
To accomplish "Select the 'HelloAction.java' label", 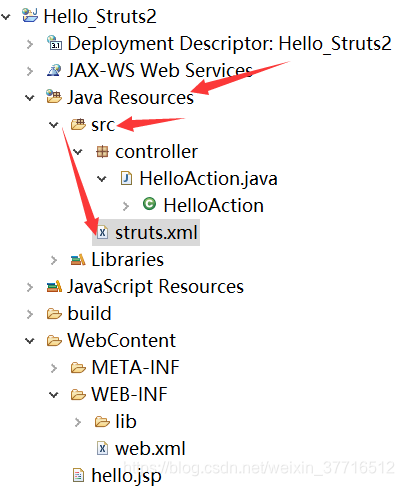I will click(208, 178).
